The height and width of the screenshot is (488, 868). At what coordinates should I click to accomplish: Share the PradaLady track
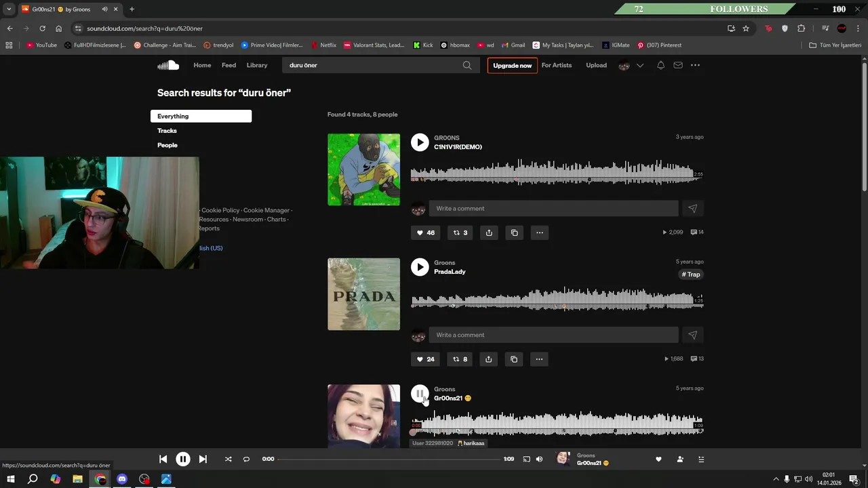pyautogui.click(x=489, y=359)
